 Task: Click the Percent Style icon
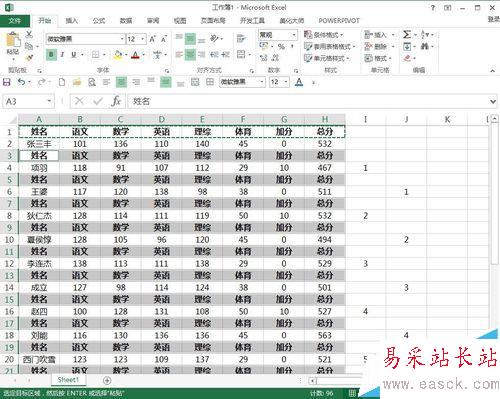(281, 47)
